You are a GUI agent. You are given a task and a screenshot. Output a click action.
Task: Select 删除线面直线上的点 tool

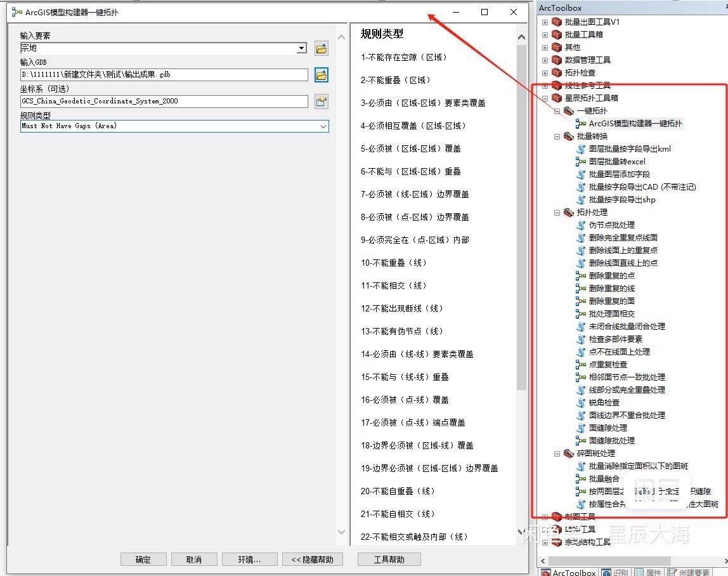(623, 263)
